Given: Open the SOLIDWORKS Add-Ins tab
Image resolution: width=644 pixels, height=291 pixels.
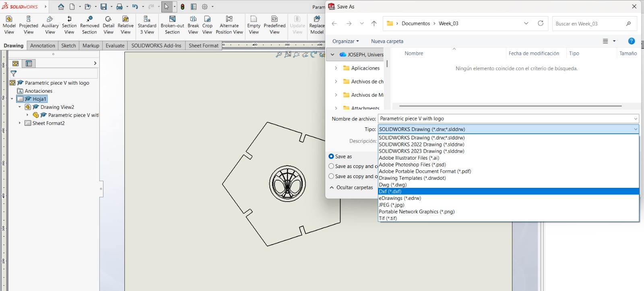Looking at the screenshot, I should pyautogui.click(x=156, y=46).
